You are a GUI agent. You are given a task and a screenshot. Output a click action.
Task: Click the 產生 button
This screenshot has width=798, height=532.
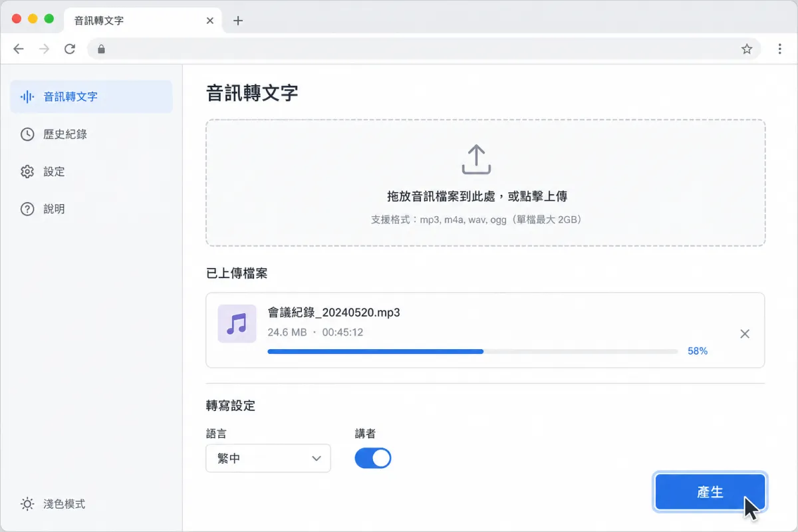click(710, 492)
